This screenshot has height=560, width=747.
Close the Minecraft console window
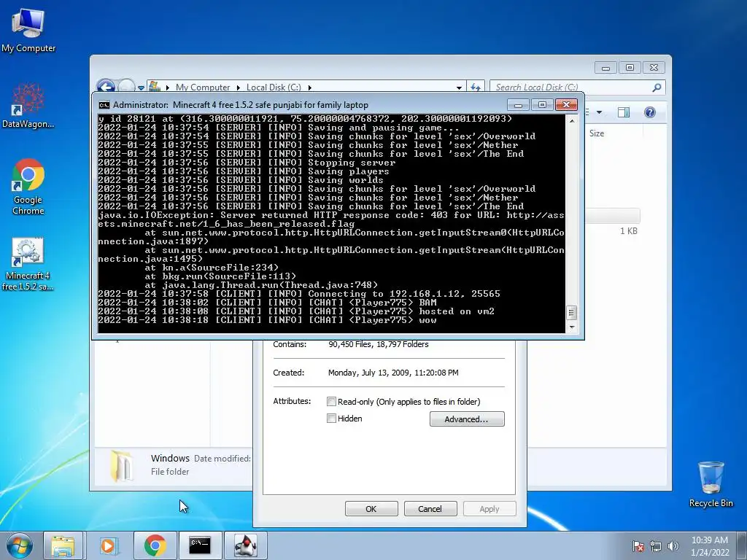coord(566,104)
